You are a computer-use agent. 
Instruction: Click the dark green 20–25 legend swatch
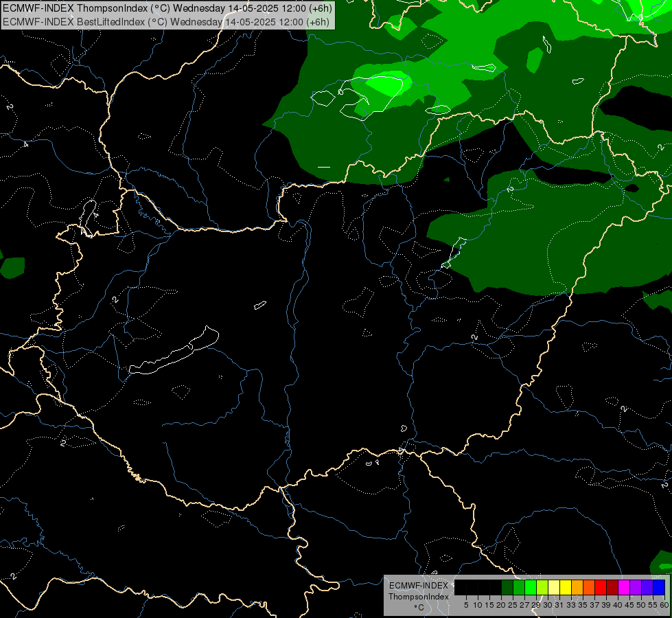coord(507,587)
